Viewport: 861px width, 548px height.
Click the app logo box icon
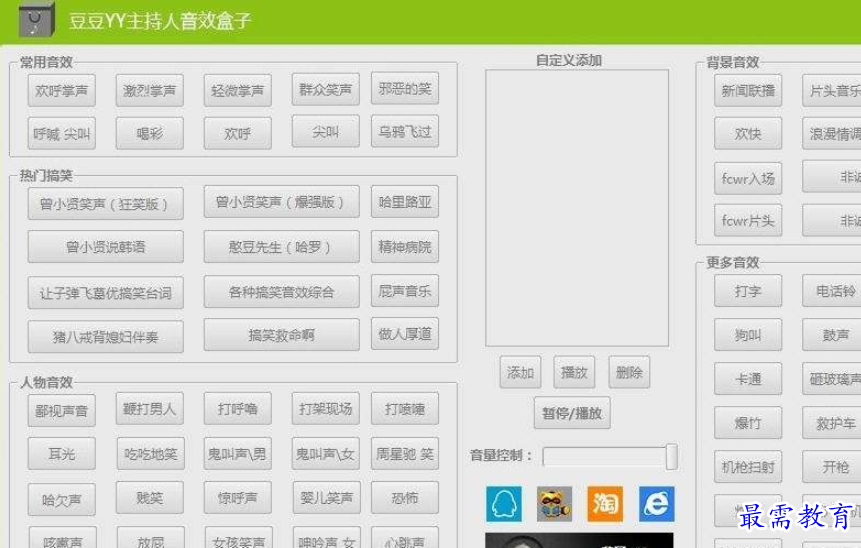pos(37,20)
